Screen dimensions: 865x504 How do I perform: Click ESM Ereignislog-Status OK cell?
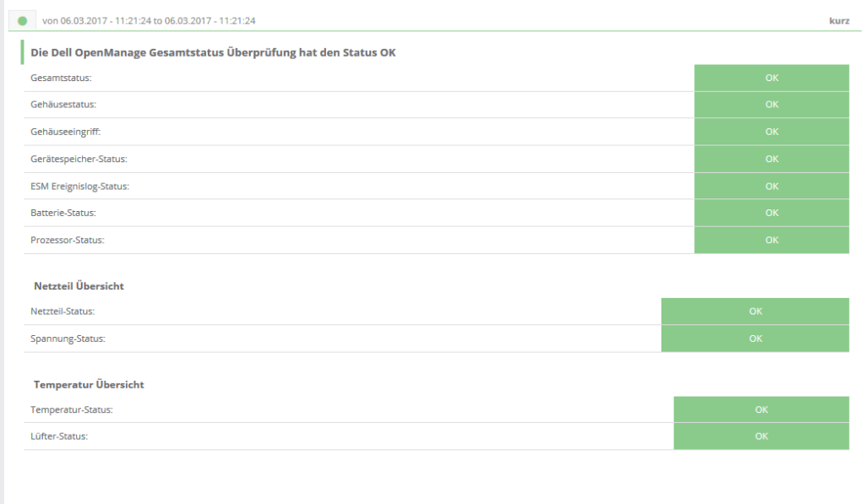pyautogui.click(x=771, y=186)
